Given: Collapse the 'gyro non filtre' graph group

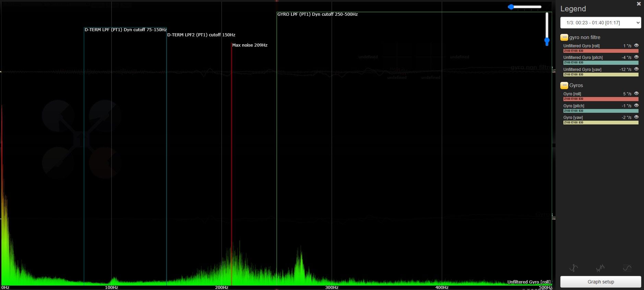Looking at the screenshot, I should pos(564,37).
